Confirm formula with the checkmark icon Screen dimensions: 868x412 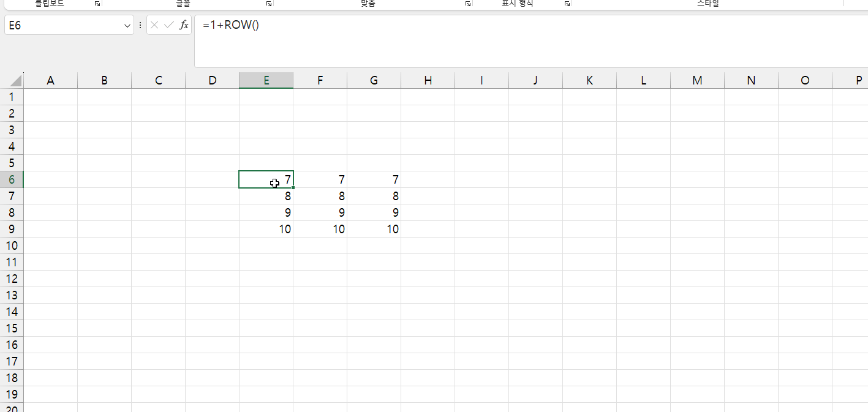click(x=169, y=25)
